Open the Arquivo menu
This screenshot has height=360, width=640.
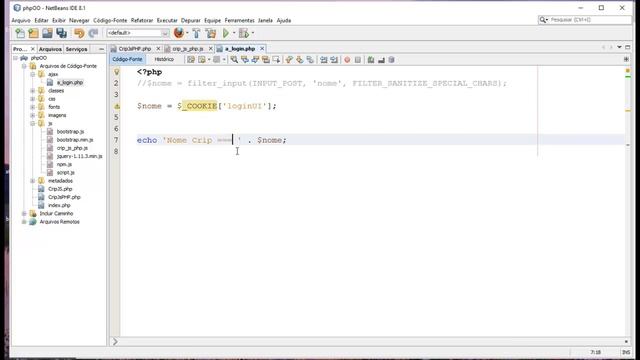point(21,20)
